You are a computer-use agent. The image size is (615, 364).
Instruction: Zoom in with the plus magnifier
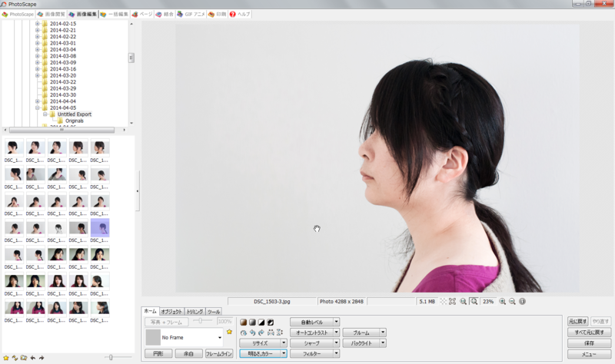502,301
